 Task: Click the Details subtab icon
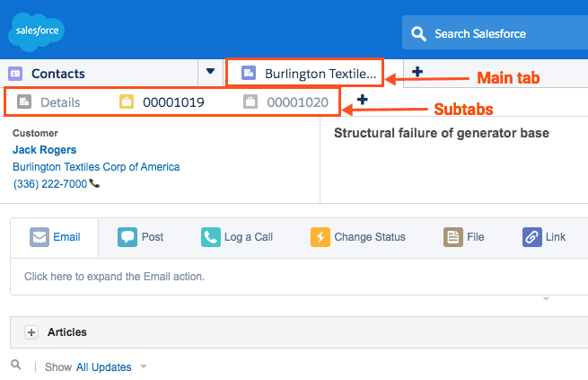coord(24,102)
